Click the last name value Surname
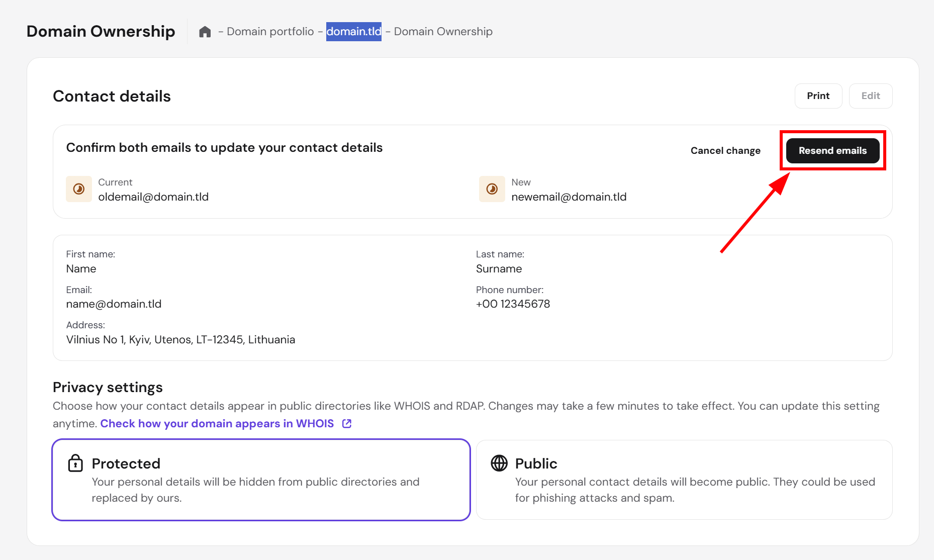 tap(499, 269)
